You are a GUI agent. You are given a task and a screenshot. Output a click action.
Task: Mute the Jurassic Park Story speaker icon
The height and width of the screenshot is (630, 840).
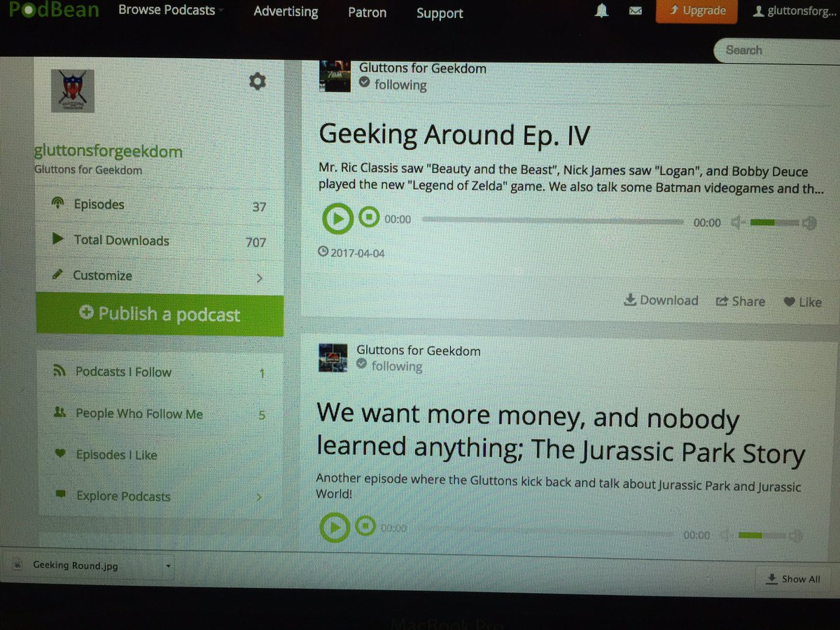725,535
